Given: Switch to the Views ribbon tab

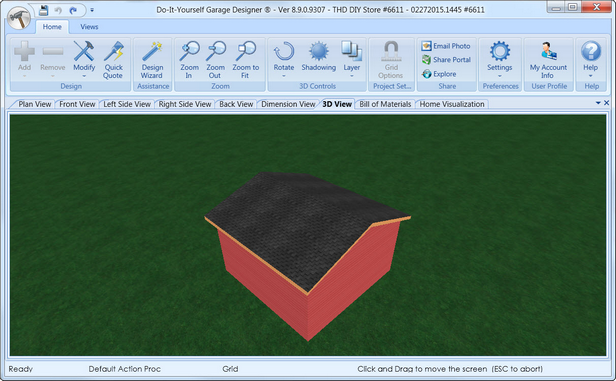Looking at the screenshot, I should tap(89, 27).
